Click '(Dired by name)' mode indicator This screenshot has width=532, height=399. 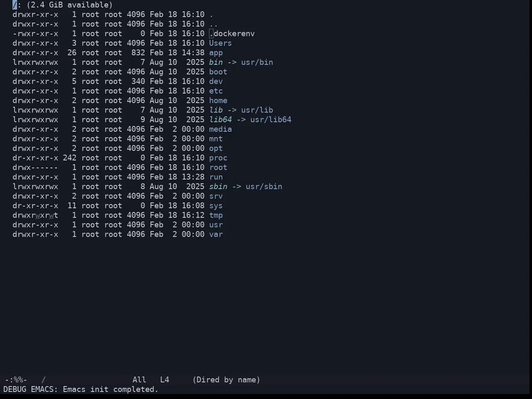pyautogui.click(x=226, y=380)
